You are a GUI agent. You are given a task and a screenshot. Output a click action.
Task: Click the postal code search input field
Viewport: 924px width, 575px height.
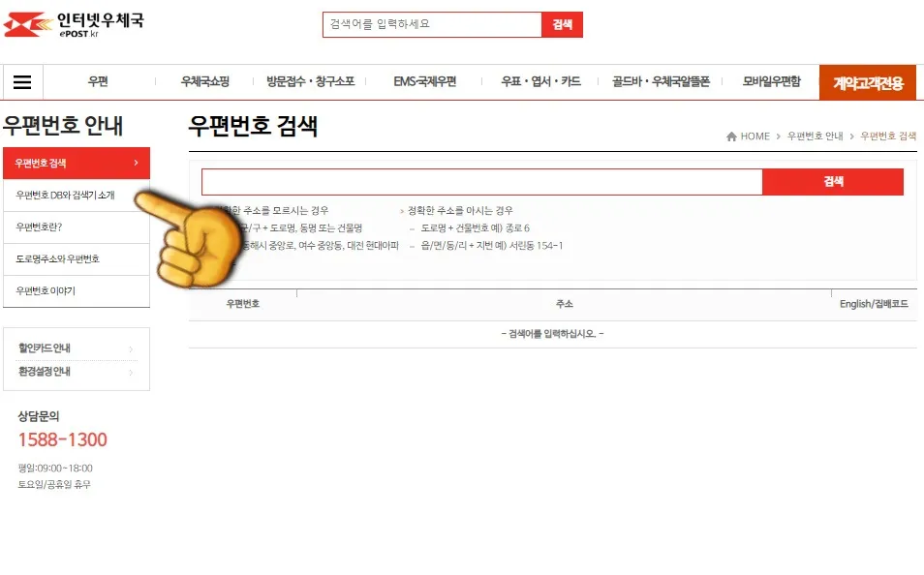pos(479,181)
